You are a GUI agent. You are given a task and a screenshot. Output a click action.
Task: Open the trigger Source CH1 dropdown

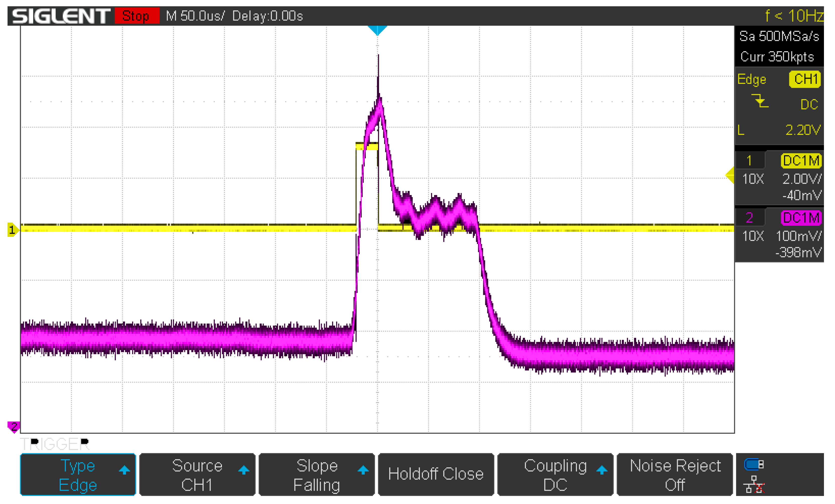tap(197, 475)
